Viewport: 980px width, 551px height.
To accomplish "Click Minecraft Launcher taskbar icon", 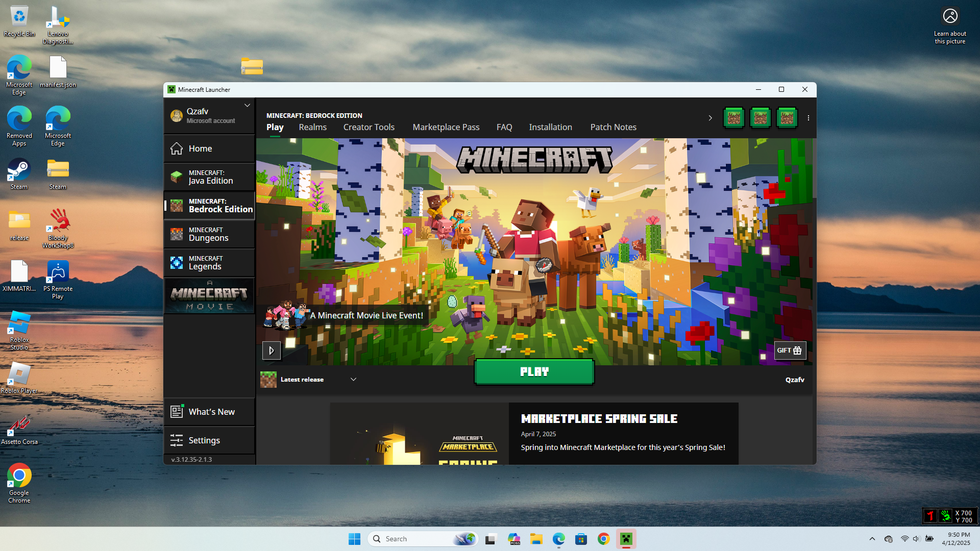I will (x=626, y=539).
